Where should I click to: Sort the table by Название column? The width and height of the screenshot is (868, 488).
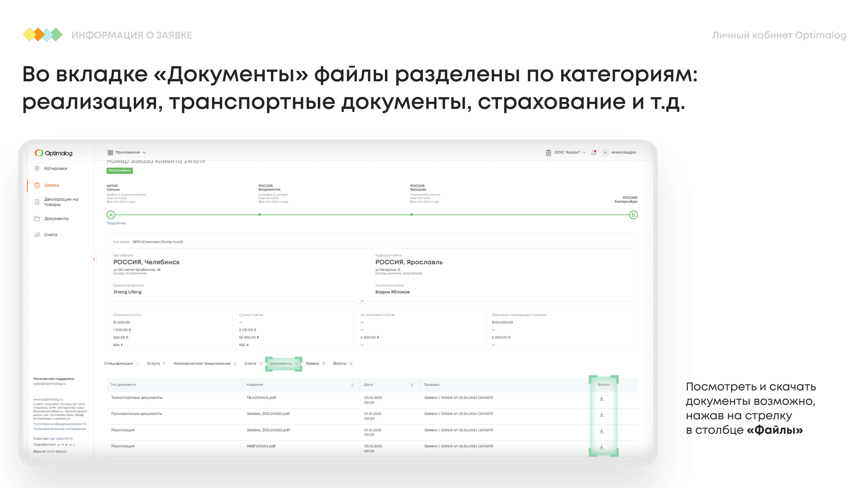coord(352,385)
